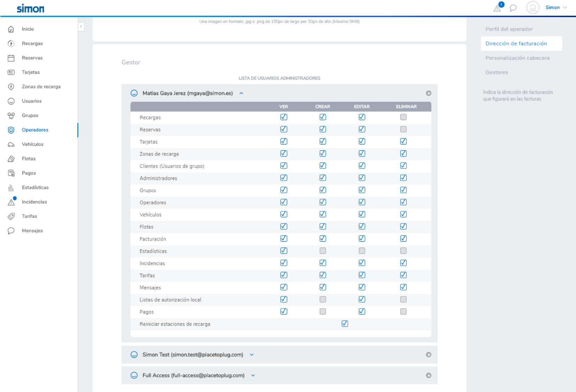The height and width of the screenshot is (392, 576).
Task: Click the Vehículos car icon
Action: click(11, 144)
